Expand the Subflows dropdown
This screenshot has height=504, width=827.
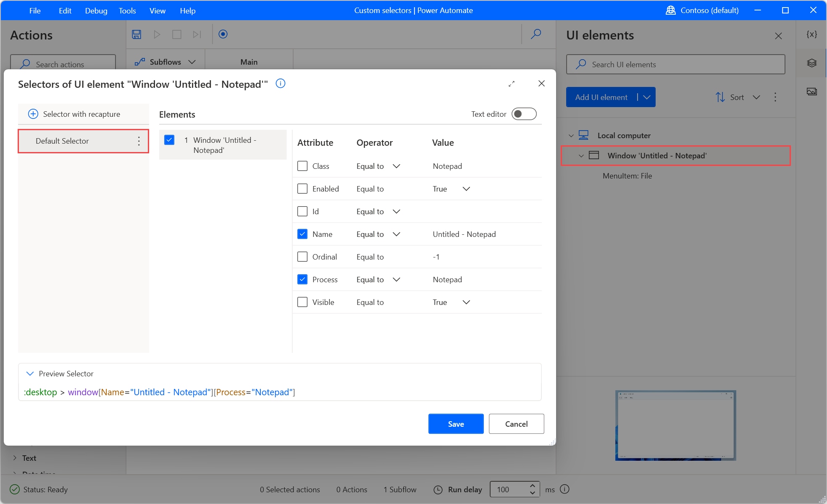pyautogui.click(x=192, y=61)
